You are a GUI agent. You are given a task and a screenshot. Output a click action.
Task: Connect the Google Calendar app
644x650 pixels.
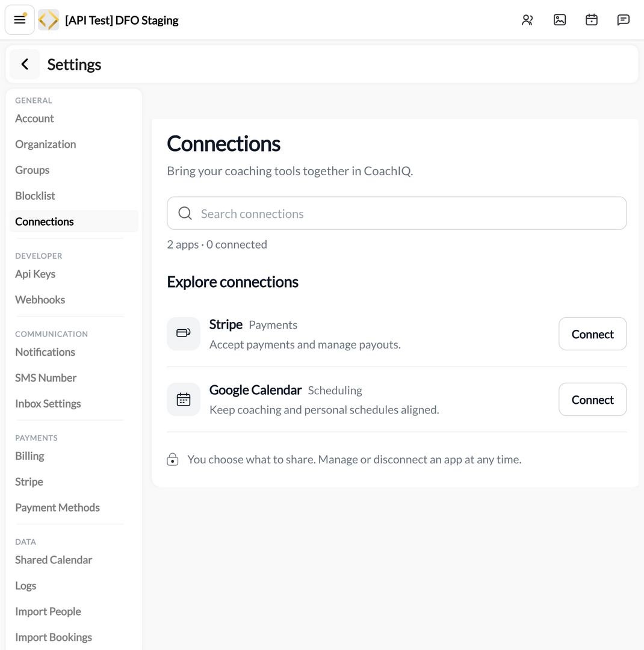(593, 399)
